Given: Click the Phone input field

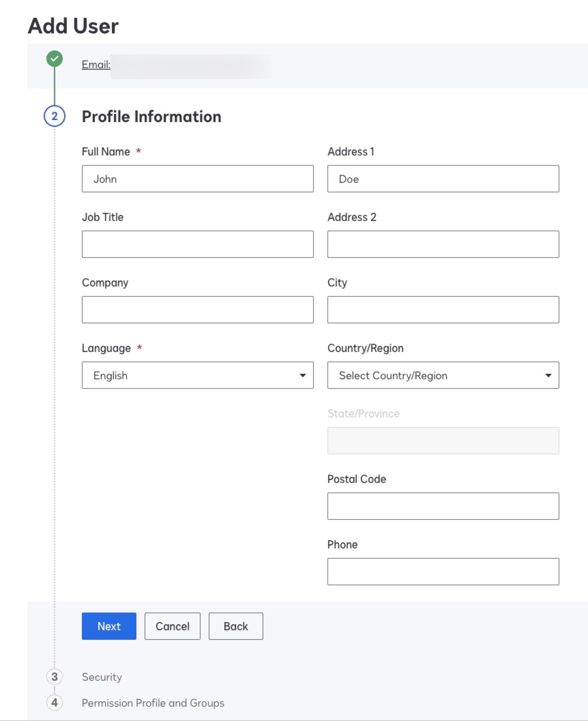Looking at the screenshot, I should click(443, 572).
